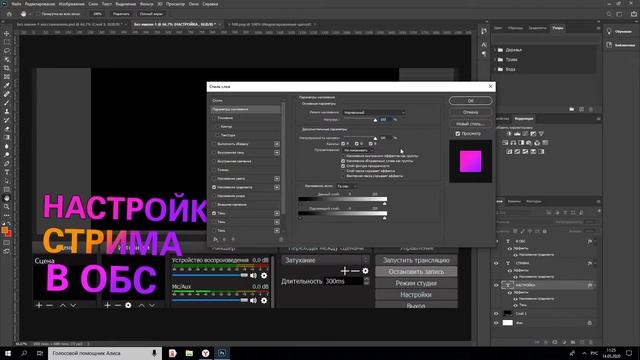640x360 pixels.
Task: Click the Color Balance adjustment icon
Action: click(513, 143)
